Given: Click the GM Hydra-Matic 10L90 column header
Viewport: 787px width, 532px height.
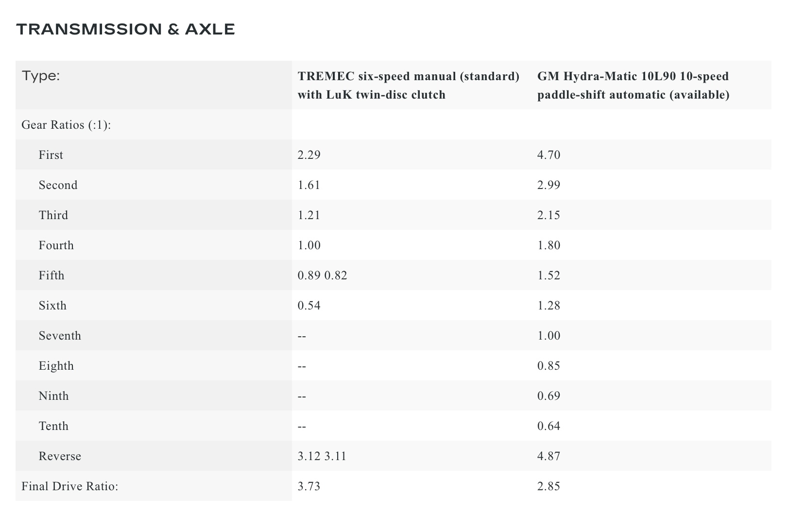Looking at the screenshot, I should click(633, 86).
